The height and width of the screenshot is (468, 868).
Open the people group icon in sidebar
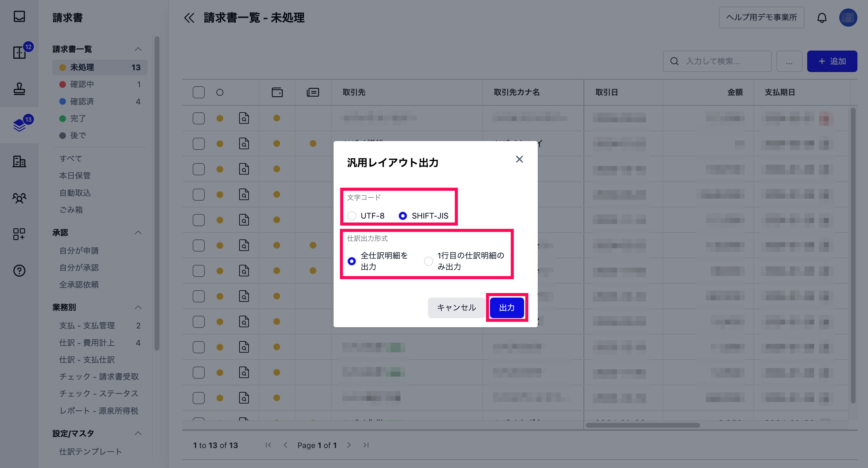pos(19,198)
